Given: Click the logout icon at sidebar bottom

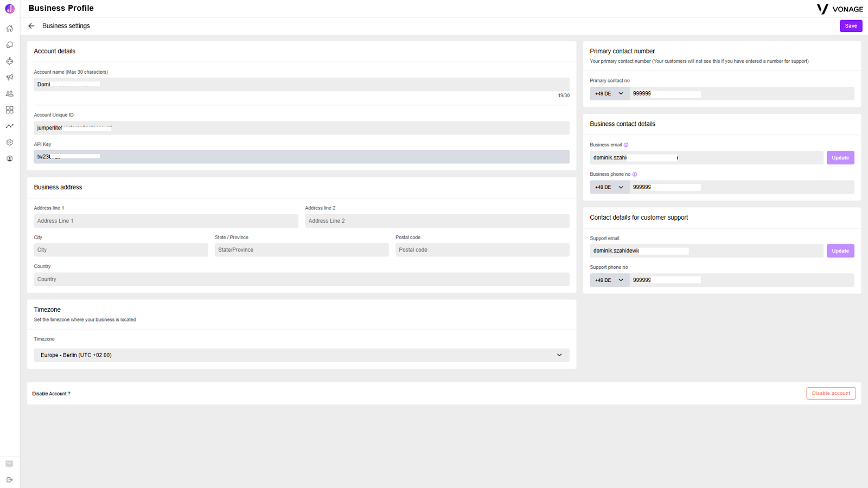Looking at the screenshot, I should click(9, 480).
